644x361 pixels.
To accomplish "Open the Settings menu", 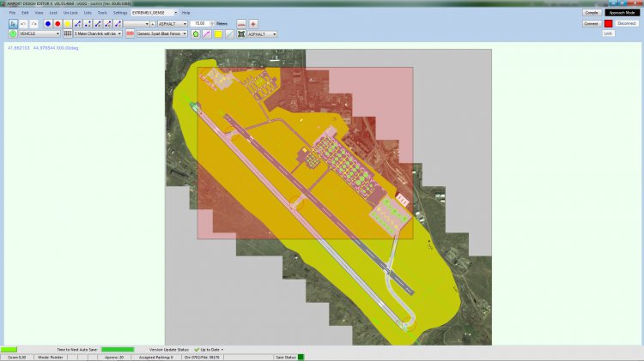I will 120,13.
